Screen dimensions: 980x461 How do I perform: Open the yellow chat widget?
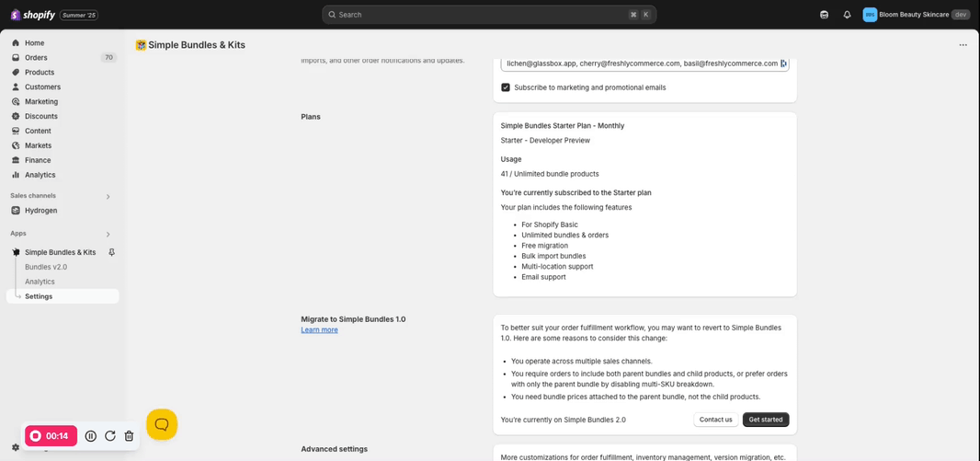pyautogui.click(x=162, y=425)
